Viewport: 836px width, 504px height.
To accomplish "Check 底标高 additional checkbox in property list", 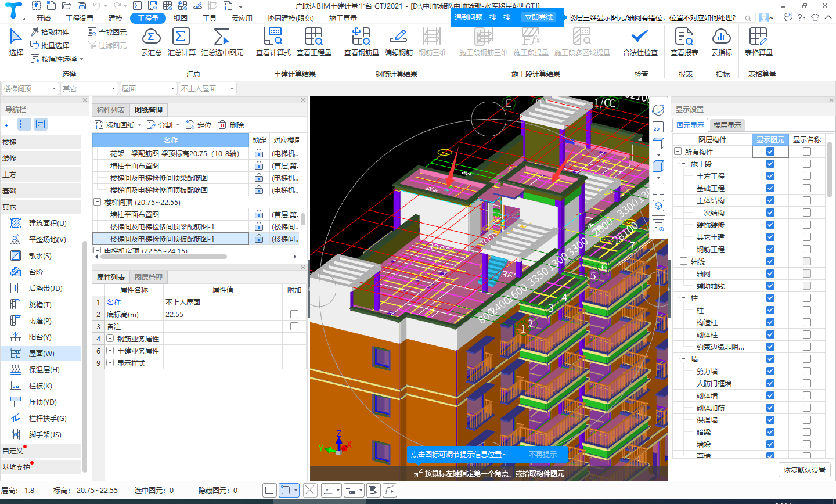I will 294,314.
